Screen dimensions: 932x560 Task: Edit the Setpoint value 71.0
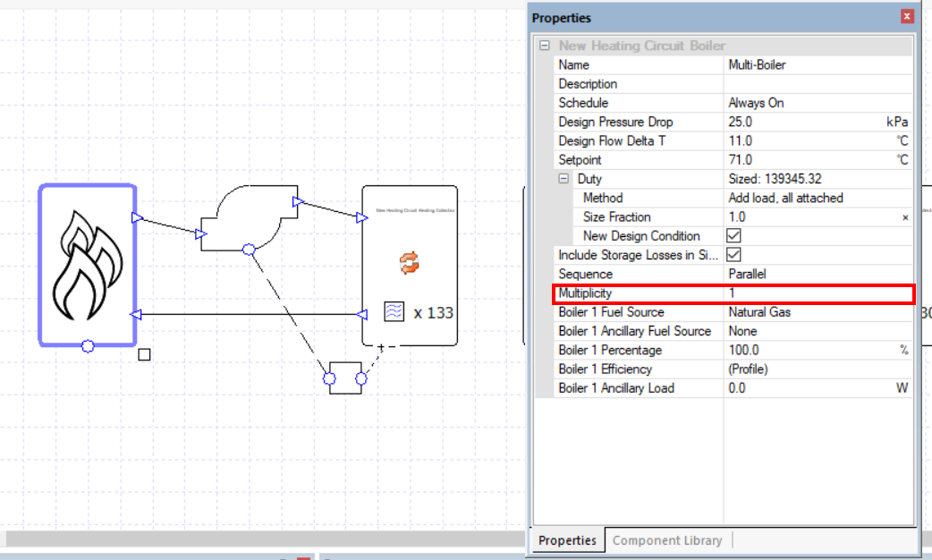[818, 160]
